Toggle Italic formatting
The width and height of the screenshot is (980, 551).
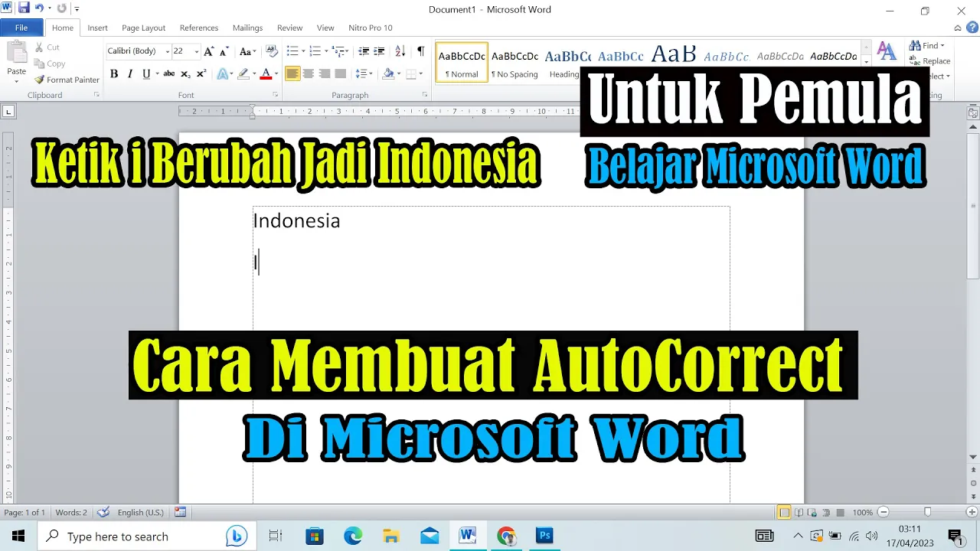coord(129,73)
